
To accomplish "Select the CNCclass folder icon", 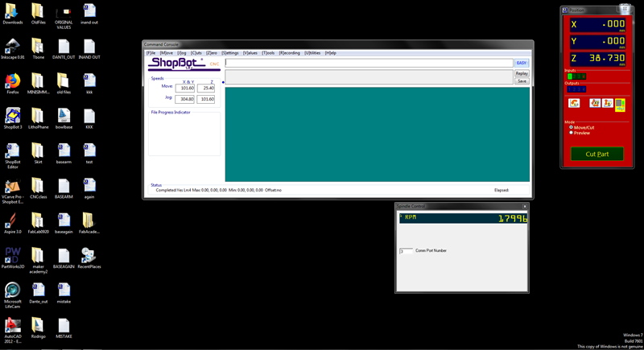I will coord(38,188).
